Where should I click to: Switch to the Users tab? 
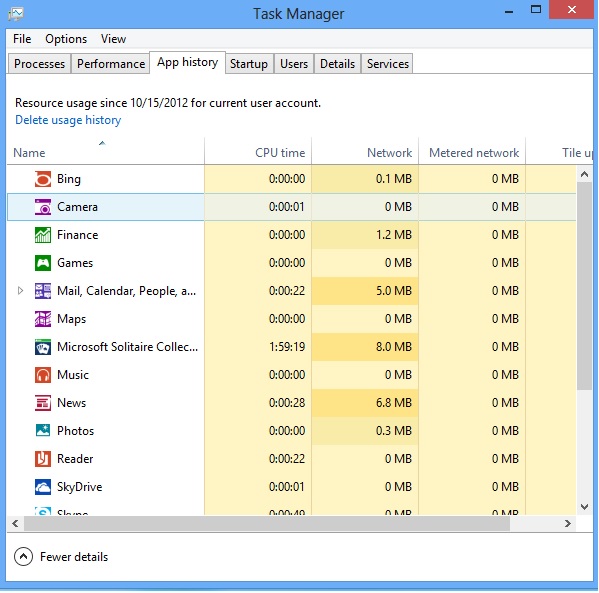(x=294, y=63)
